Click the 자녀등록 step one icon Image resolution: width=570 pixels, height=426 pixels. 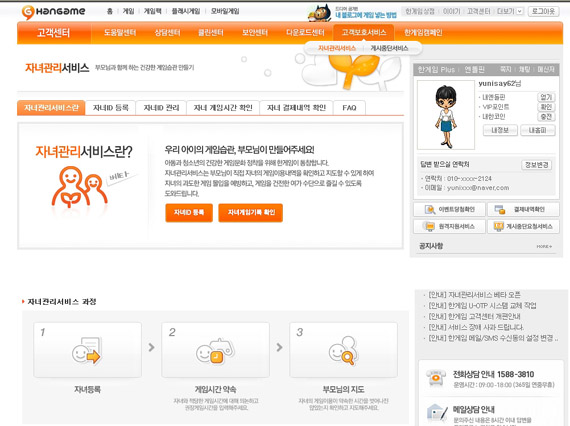[87, 350]
